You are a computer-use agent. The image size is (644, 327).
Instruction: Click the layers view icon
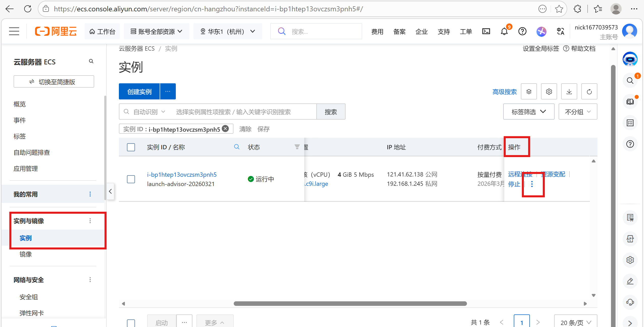click(529, 92)
